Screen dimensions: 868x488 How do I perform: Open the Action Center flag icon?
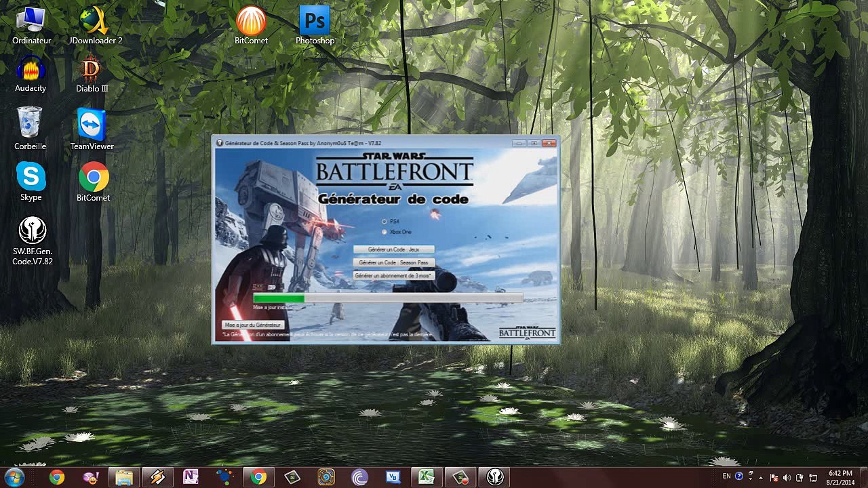774,477
